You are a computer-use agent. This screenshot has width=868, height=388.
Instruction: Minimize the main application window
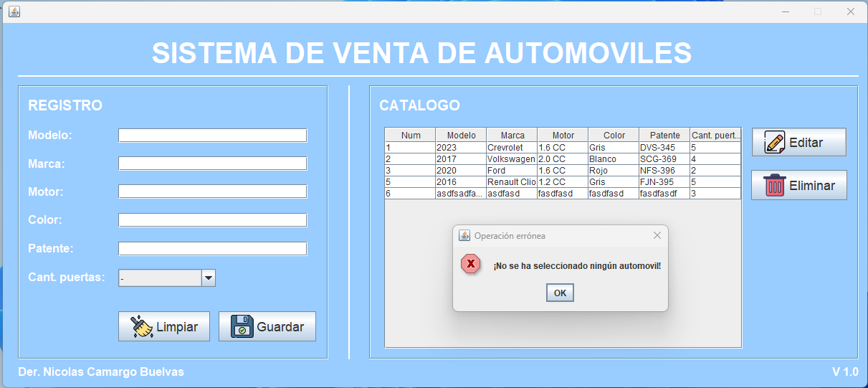[x=786, y=11]
